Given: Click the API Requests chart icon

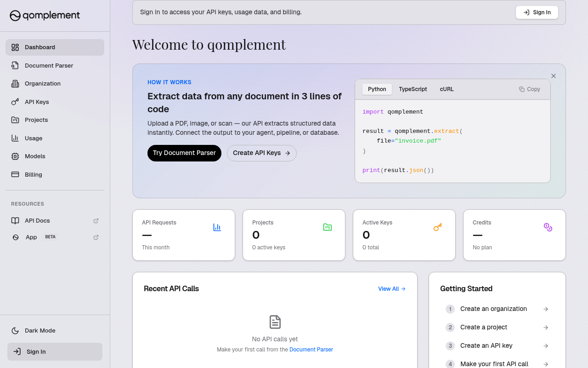Looking at the screenshot, I should pos(217,227).
